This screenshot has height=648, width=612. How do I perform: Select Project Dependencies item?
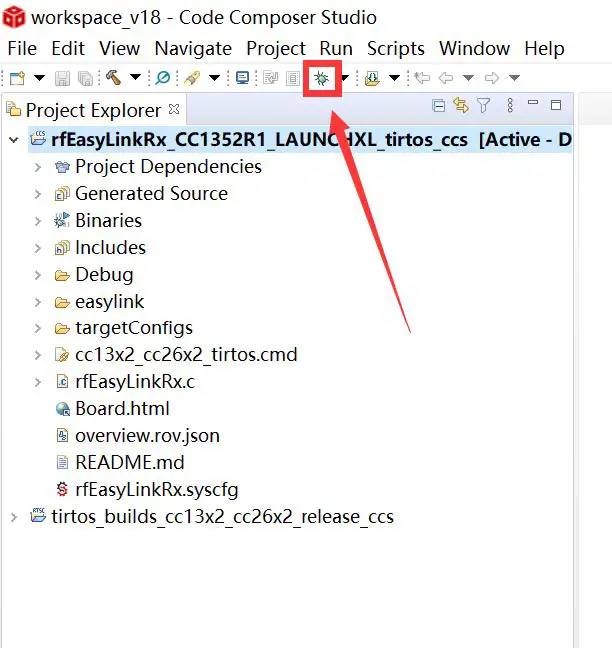(168, 167)
